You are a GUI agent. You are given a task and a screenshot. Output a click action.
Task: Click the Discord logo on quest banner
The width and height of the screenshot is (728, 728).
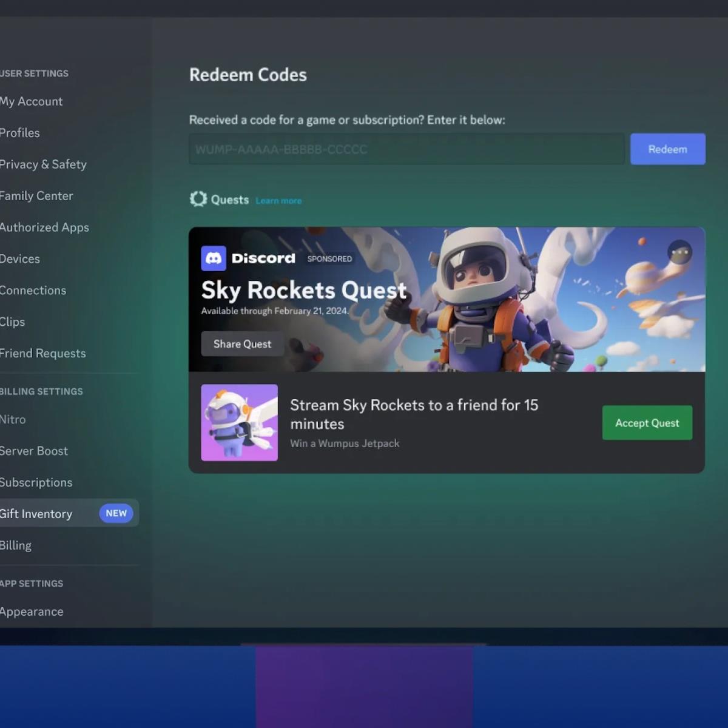pyautogui.click(x=214, y=258)
